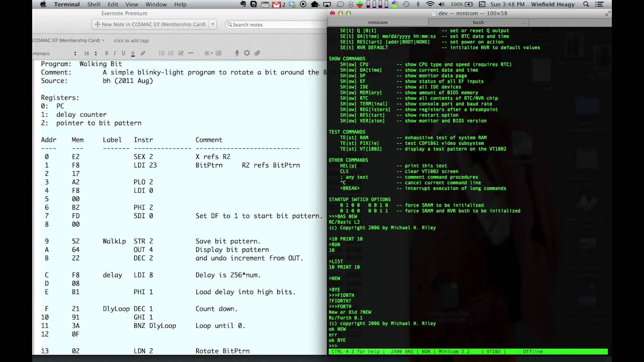Open the Dropbox menu bar icon
Image resolution: width=644 pixels, height=362 pixels.
(x=292, y=5)
